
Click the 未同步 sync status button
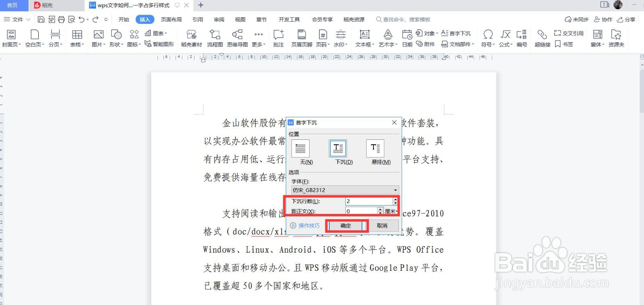pyautogui.click(x=577, y=19)
